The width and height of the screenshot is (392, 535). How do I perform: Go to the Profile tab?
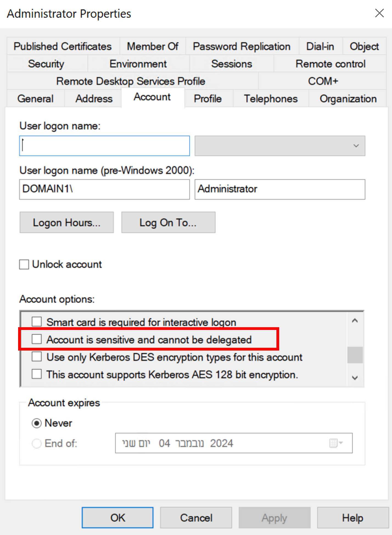point(208,99)
